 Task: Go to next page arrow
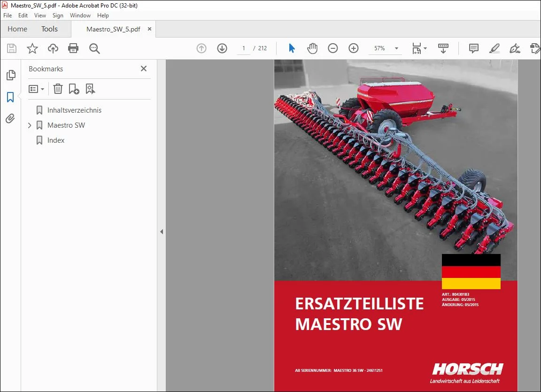click(x=222, y=48)
